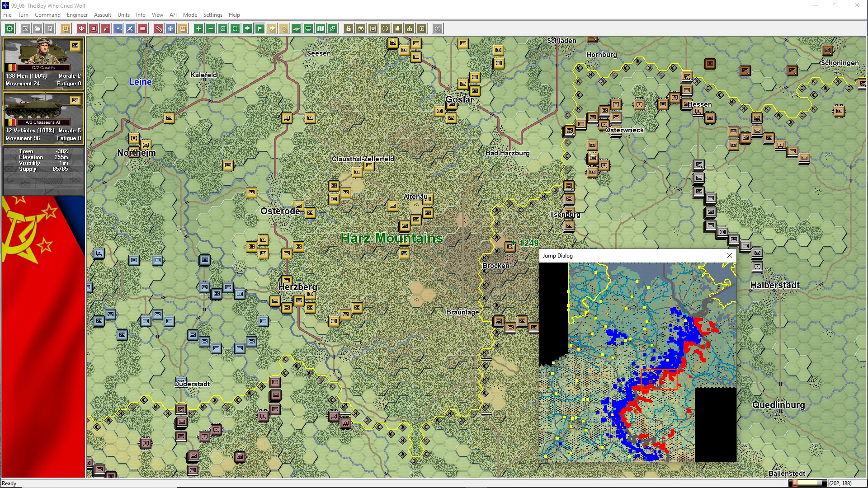Click the green crosshair target toolbar icon
Image resolution: width=868 pixels, height=488 pixels.
pos(9,29)
